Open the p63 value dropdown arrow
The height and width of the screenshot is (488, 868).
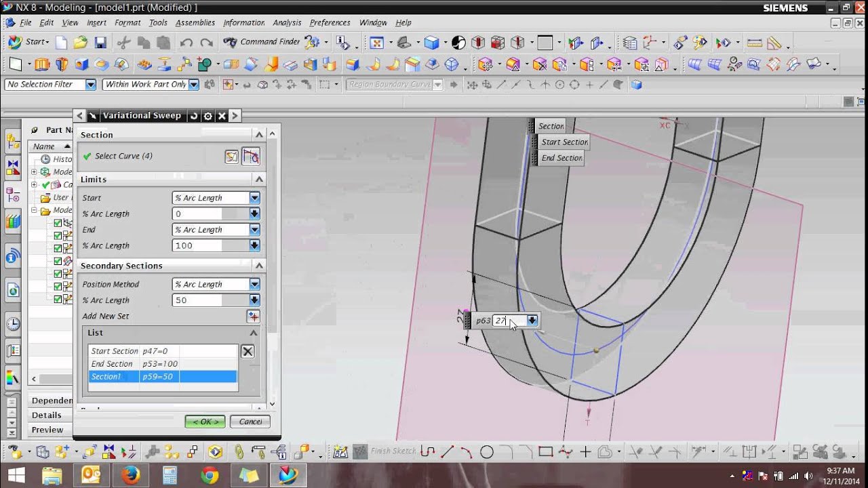pos(532,321)
